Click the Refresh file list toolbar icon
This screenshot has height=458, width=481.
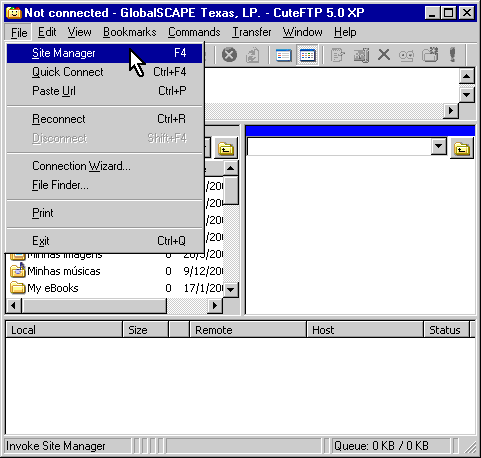(x=252, y=55)
